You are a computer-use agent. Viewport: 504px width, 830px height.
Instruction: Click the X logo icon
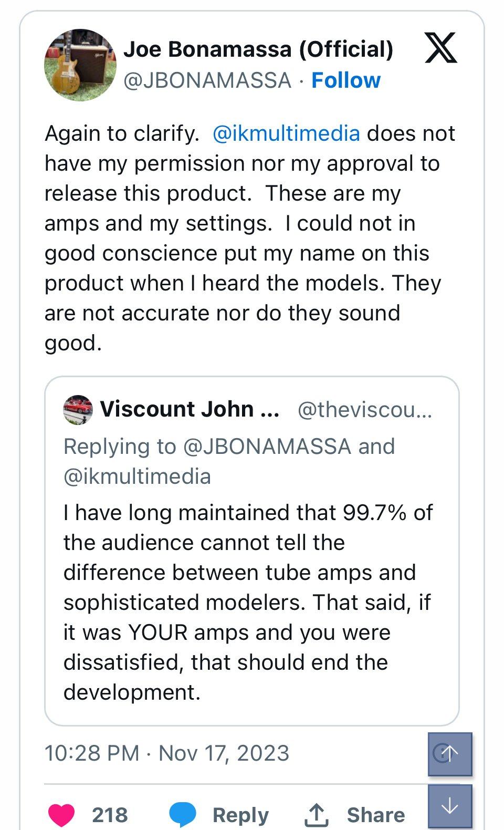coord(440,48)
